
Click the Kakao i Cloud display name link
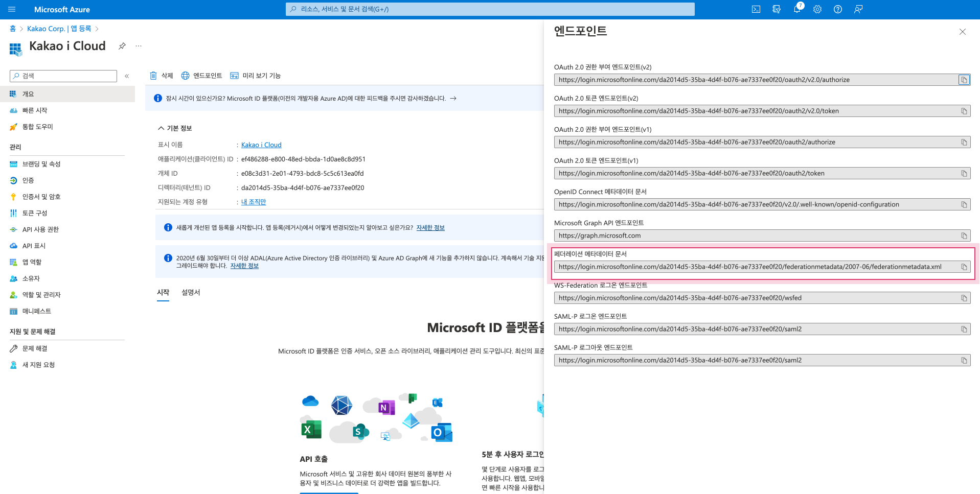261,145
